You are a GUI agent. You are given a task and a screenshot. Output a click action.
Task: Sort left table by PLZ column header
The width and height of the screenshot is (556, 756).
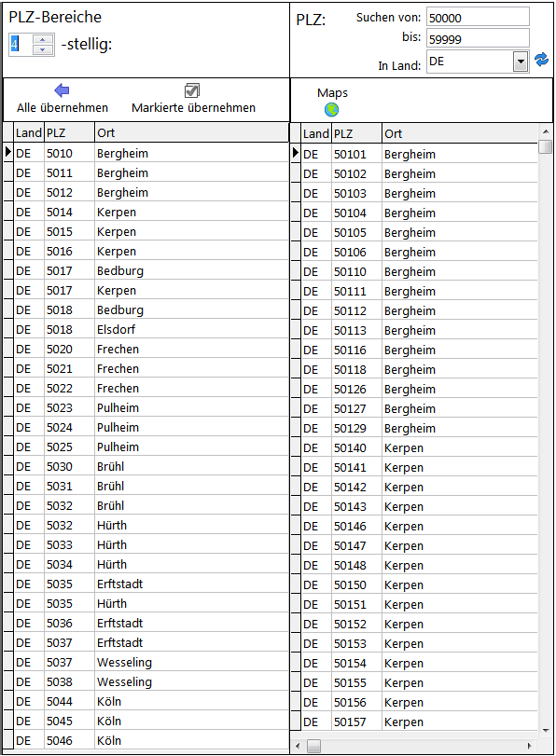coord(69,132)
